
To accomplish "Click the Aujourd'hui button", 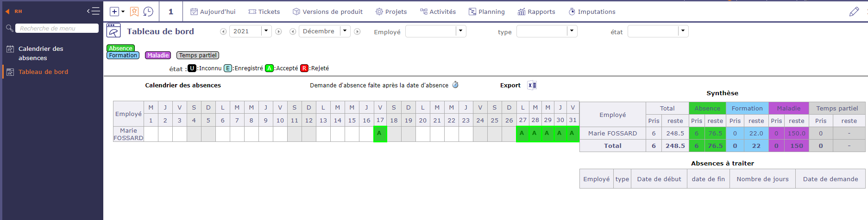I will point(213,12).
